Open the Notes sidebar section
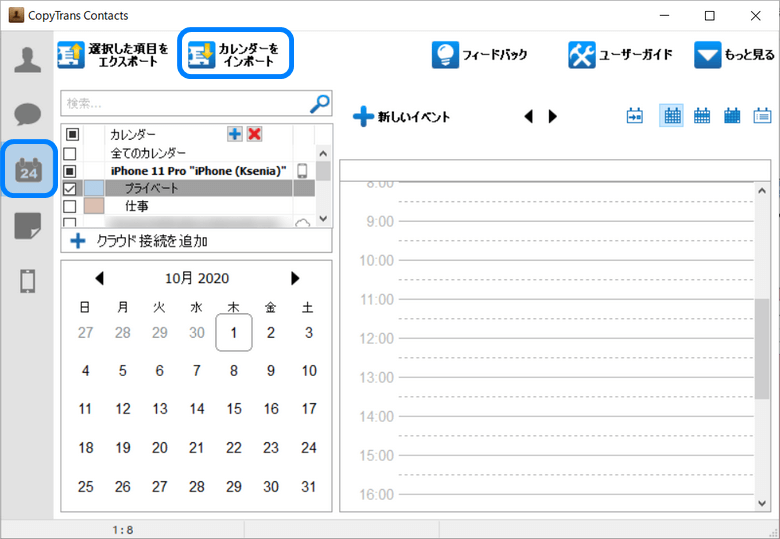Image resolution: width=780 pixels, height=539 pixels. (27, 226)
